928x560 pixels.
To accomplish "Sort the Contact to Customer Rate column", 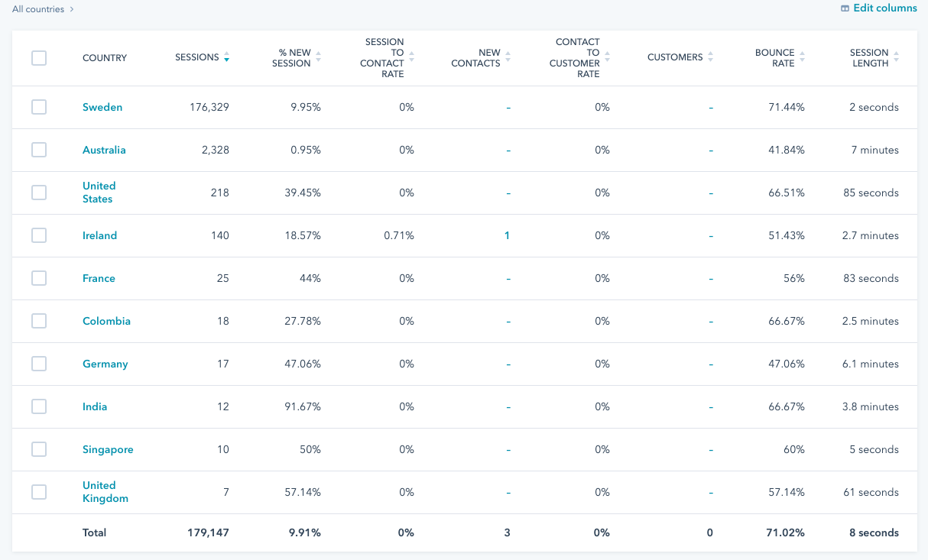I will click(607, 57).
